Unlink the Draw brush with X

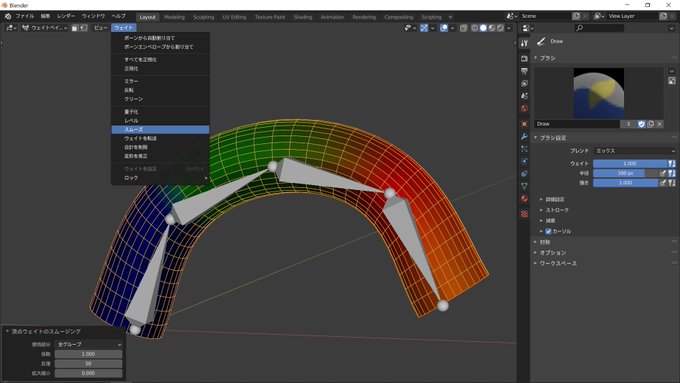(x=659, y=124)
